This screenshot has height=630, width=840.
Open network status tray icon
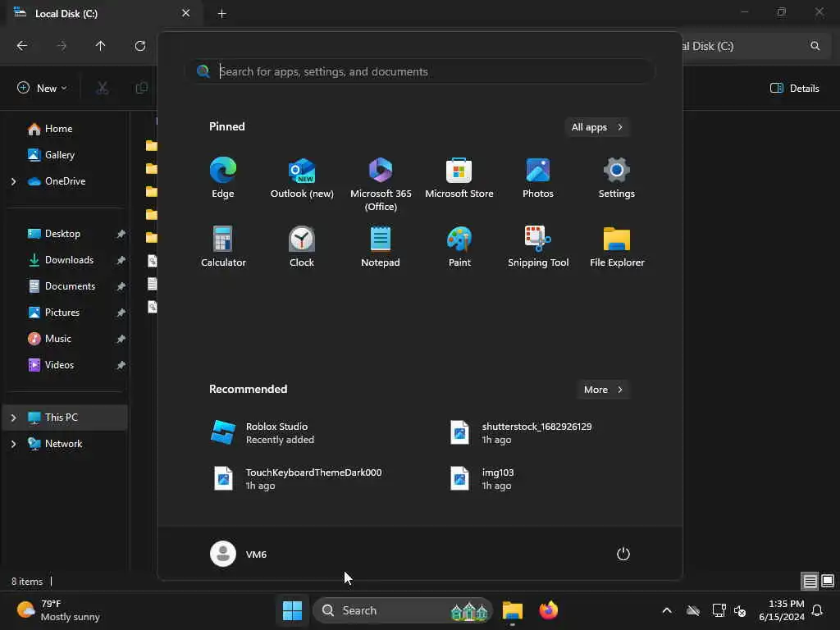(719, 610)
